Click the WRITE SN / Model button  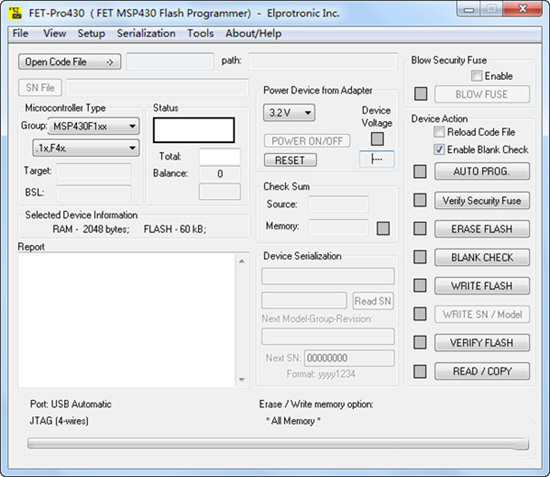[x=482, y=314]
